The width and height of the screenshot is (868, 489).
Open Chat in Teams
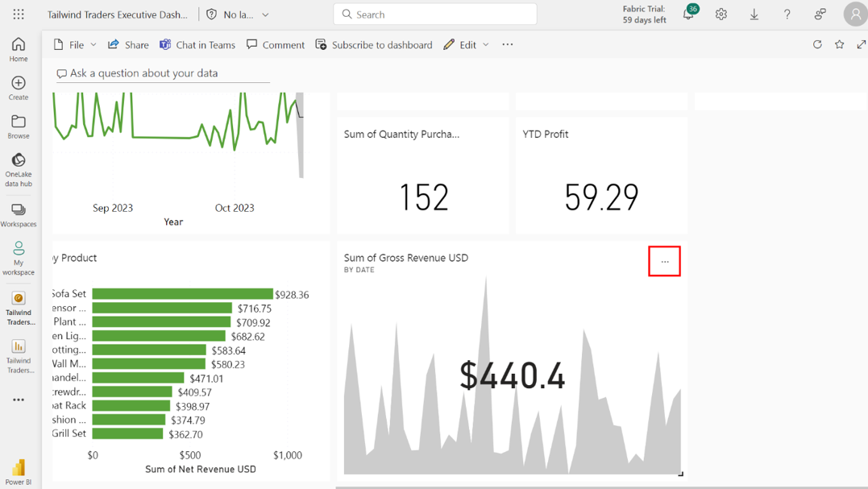click(x=197, y=45)
